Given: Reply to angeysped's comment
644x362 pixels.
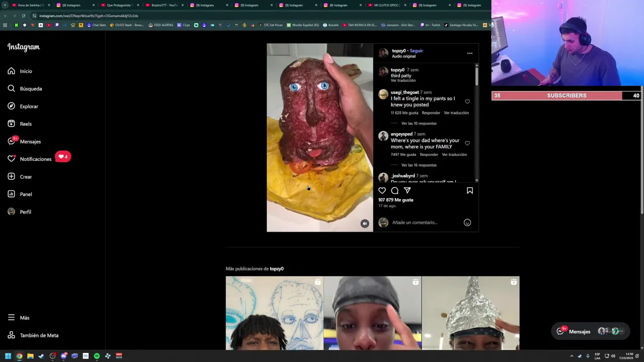Looking at the screenshot, I should [x=429, y=154].
